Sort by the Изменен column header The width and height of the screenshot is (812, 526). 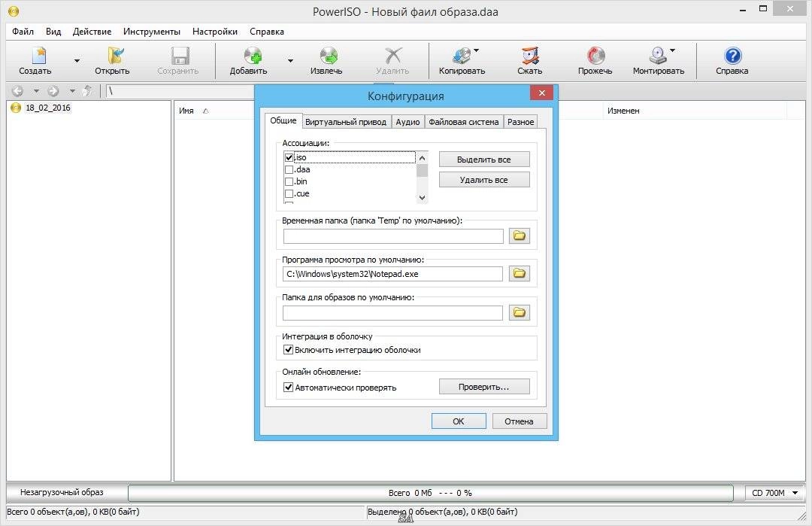click(x=623, y=111)
